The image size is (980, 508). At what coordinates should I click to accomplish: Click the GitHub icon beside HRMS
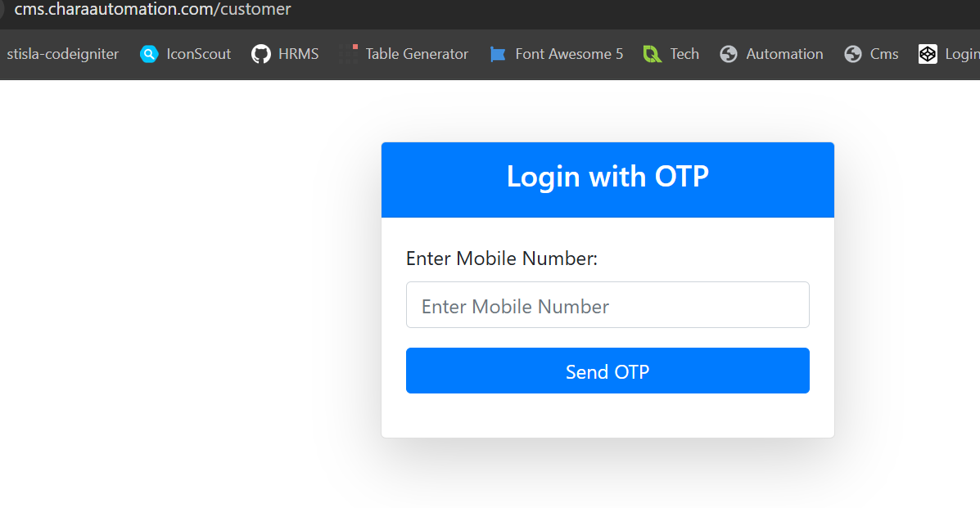click(261, 54)
